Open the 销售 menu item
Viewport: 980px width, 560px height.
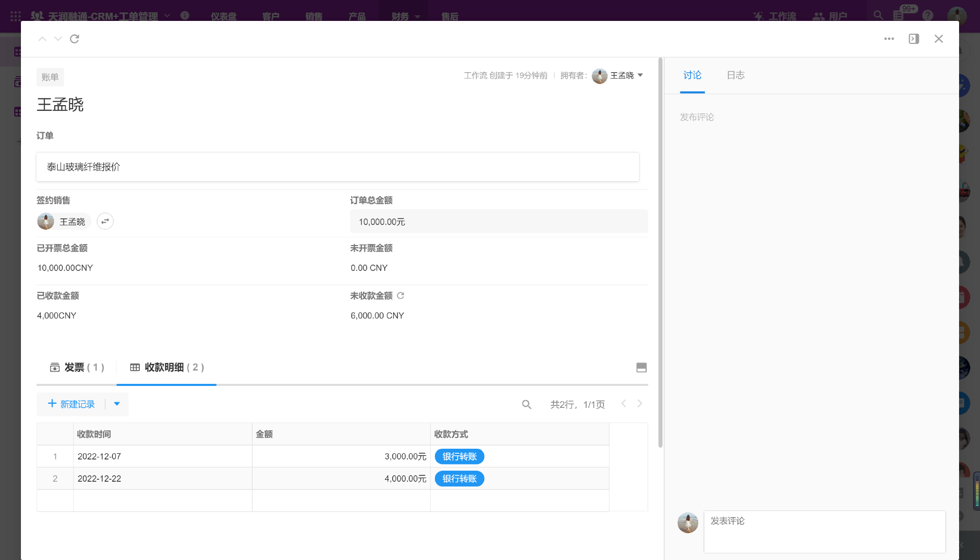click(313, 16)
